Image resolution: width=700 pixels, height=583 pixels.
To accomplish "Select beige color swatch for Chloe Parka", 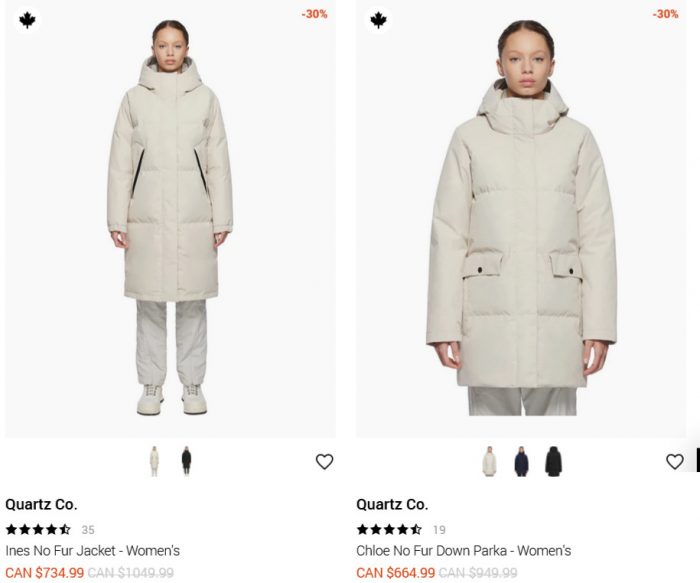I will (x=489, y=461).
